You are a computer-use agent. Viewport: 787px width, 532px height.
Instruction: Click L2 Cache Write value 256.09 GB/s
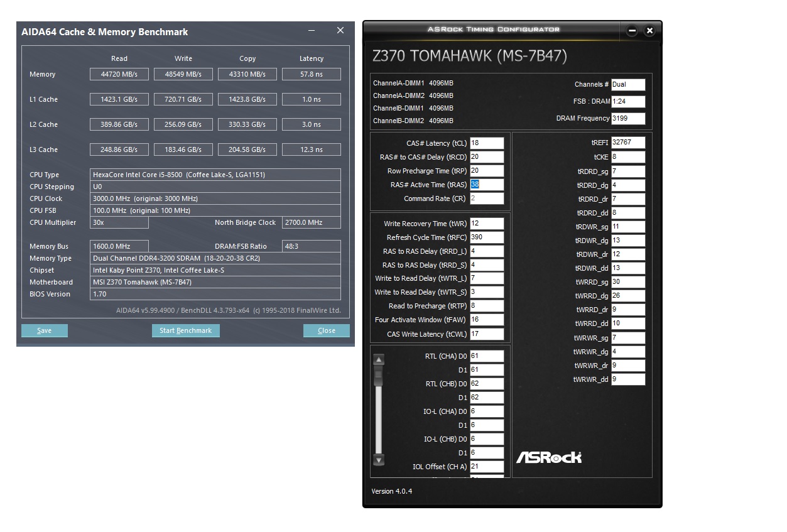(x=183, y=124)
